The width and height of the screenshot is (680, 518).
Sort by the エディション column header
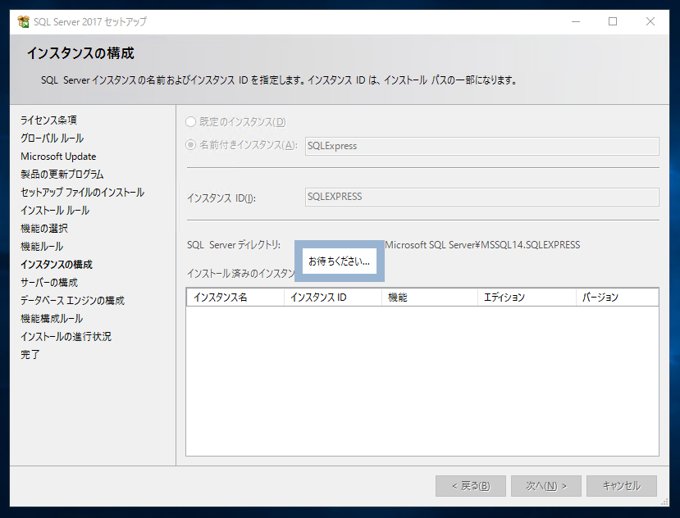(x=527, y=298)
